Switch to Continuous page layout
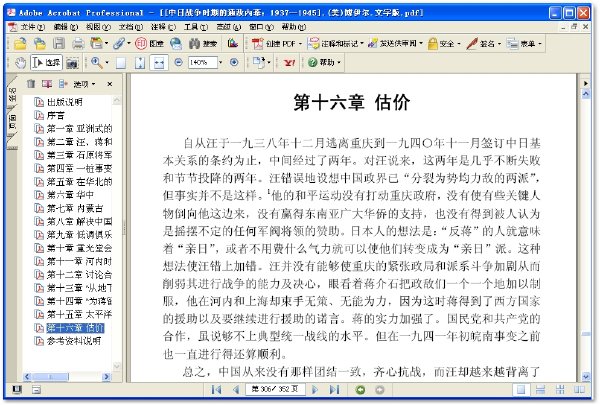The width and height of the screenshot is (600, 406). tap(540, 390)
